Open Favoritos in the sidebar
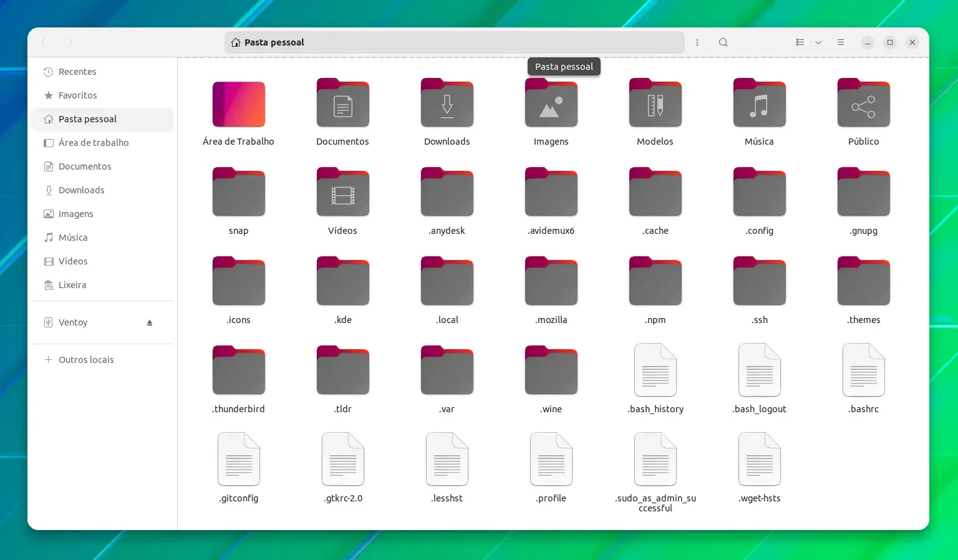 (102, 95)
